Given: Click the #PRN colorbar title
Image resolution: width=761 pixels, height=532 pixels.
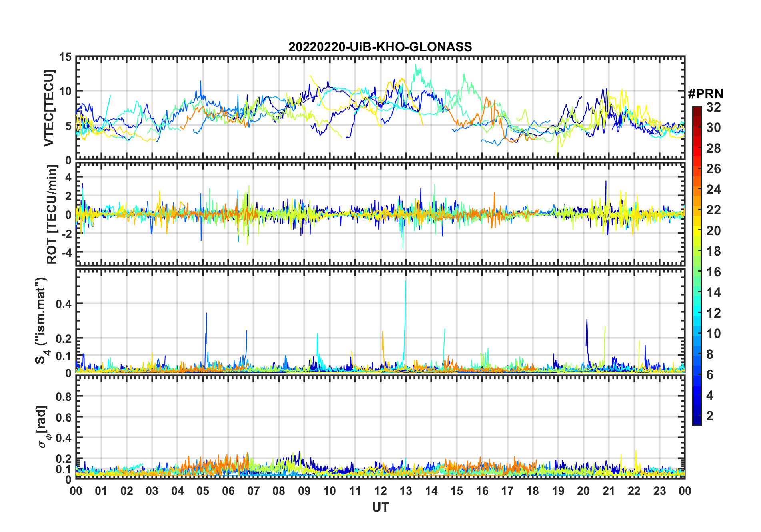Looking at the screenshot, I should click(x=705, y=94).
